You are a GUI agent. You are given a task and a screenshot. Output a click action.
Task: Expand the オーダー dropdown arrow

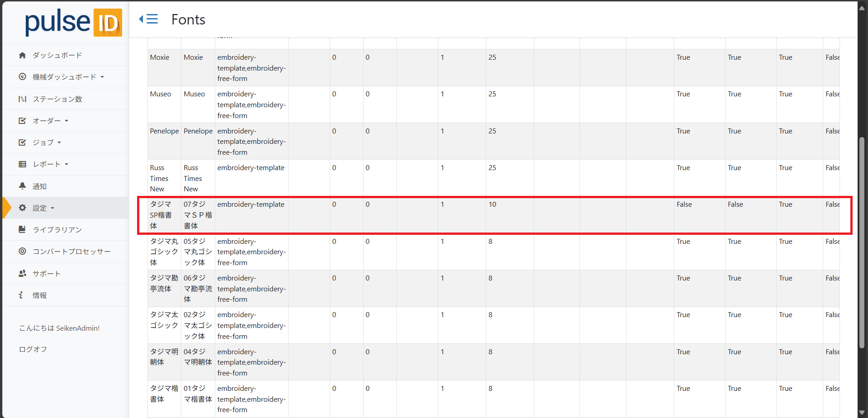[x=66, y=121]
